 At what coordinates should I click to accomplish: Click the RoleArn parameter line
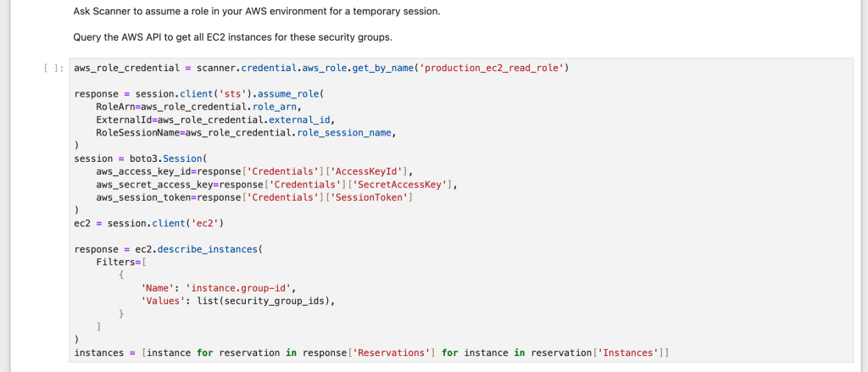pos(198,107)
